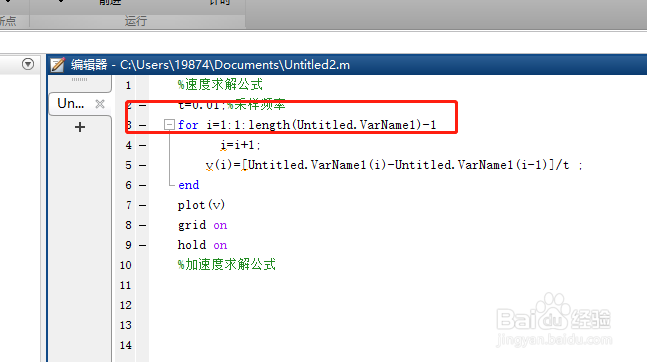Click line number 11 in gutter
The image size is (647, 362).
pyautogui.click(x=125, y=285)
